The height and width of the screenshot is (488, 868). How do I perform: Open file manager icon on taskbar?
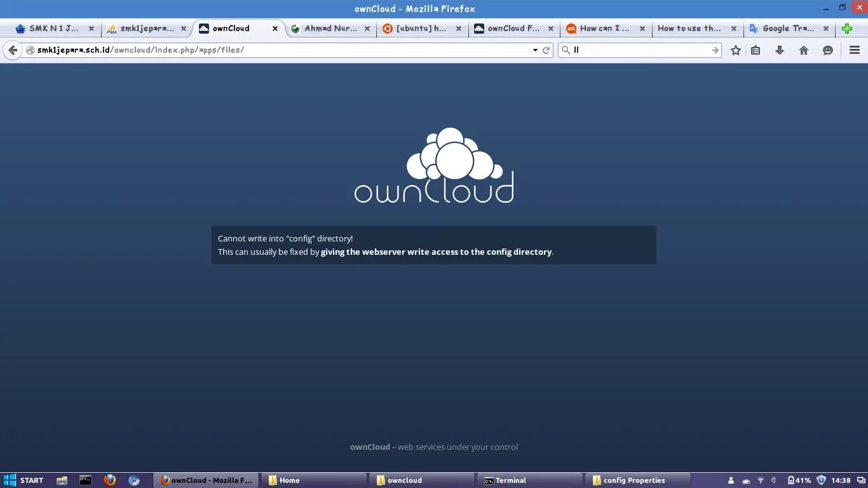click(62, 480)
